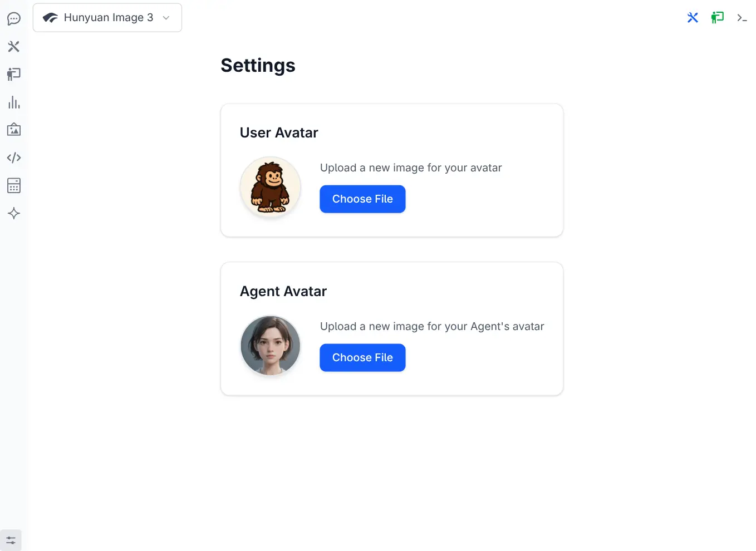Click Choose File under User Avatar
The width and height of the screenshot is (756, 551).
point(362,199)
